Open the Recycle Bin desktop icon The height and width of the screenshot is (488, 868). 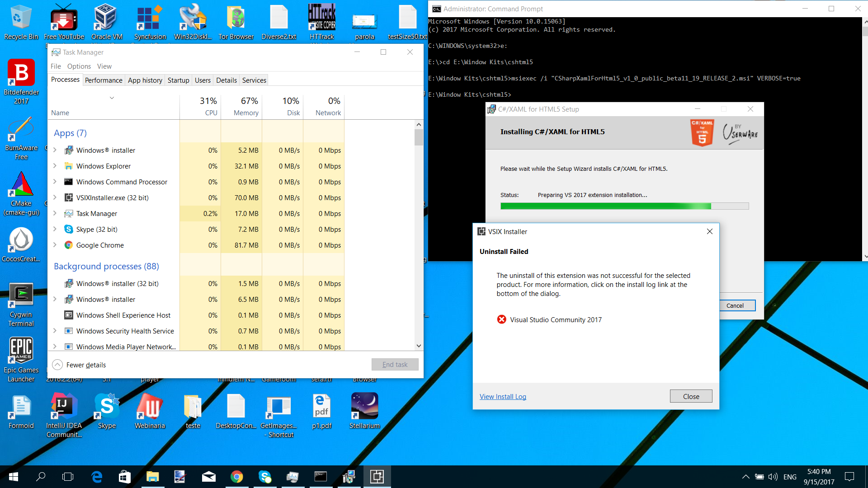tap(21, 23)
